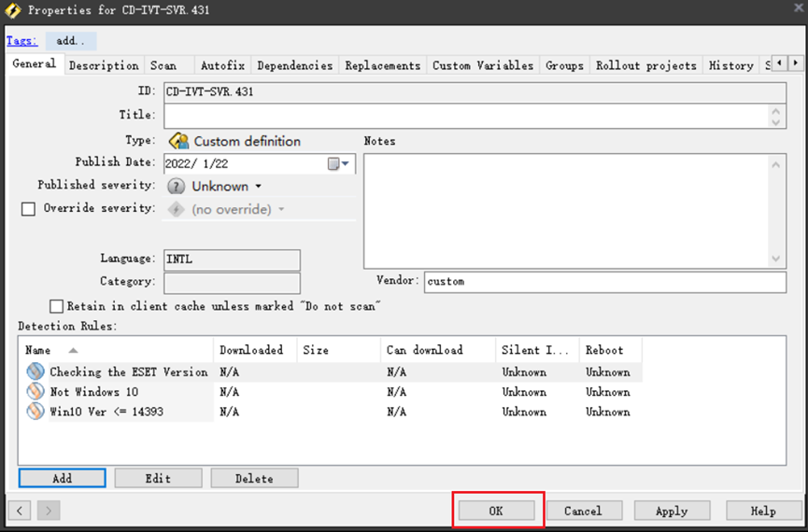Click the Unknown severity question mark icon
Image resolution: width=808 pixels, height=532 pixels.
point(177,187)
